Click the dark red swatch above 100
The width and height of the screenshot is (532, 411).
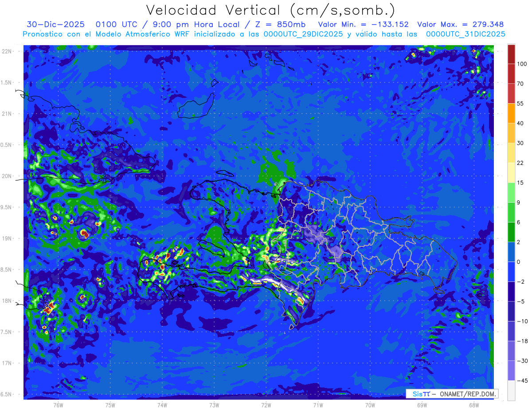pos(511,54)
